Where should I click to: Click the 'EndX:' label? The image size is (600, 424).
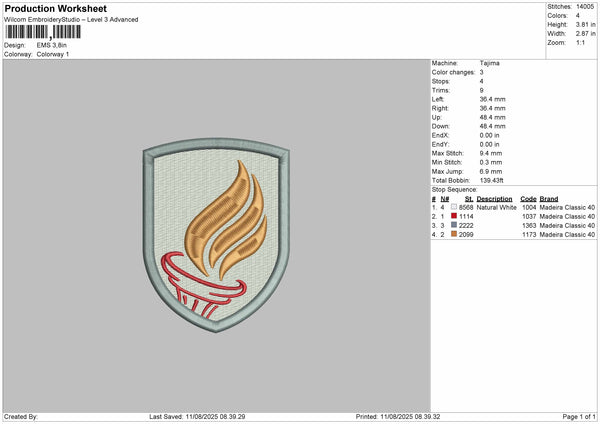point(440,135)
